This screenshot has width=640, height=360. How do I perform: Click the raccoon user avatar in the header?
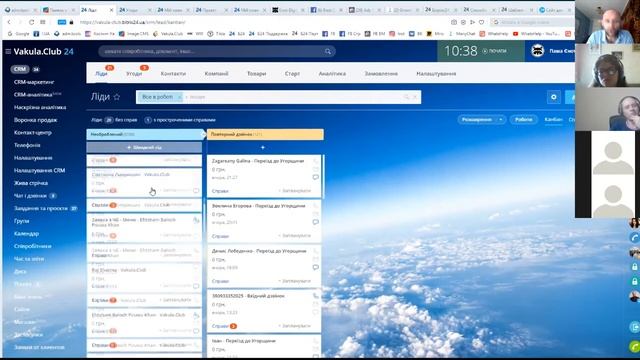point(538,51)
